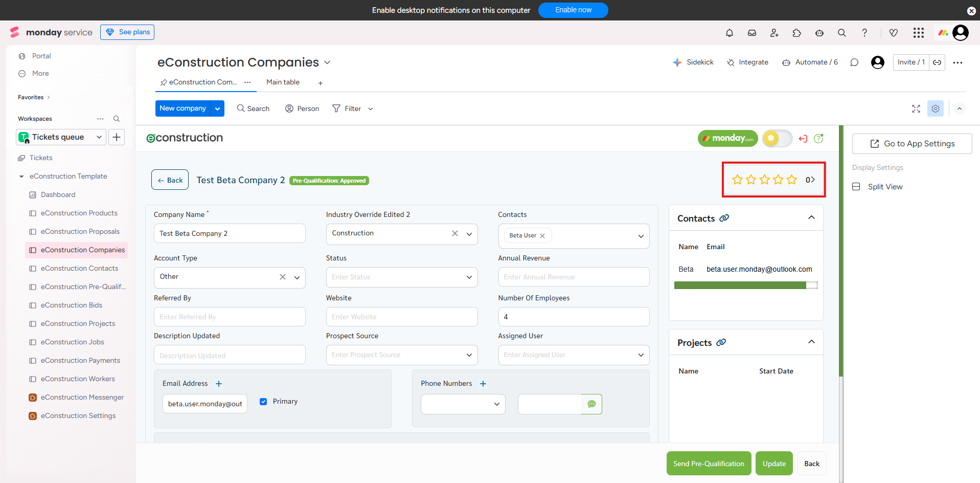Open link icon next to Contacts heading
The width and height of the screenshot is (980, 483).
[724, 218]
